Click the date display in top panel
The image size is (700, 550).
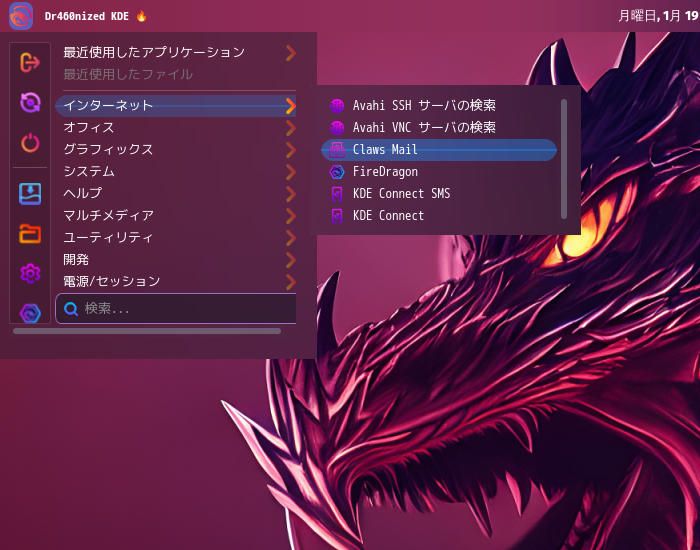[x=658, y=16]
